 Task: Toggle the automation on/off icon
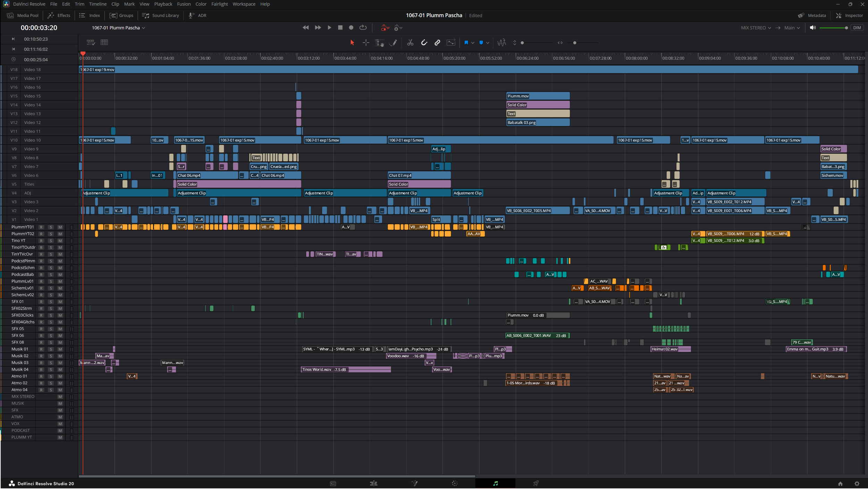385,27
